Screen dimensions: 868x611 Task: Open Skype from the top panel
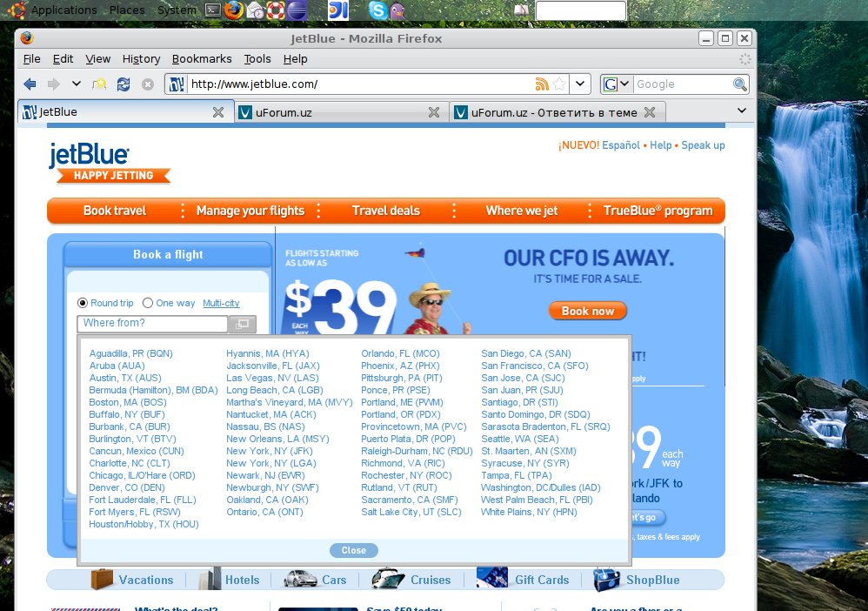pyautogui.click(x=378, y=10)
